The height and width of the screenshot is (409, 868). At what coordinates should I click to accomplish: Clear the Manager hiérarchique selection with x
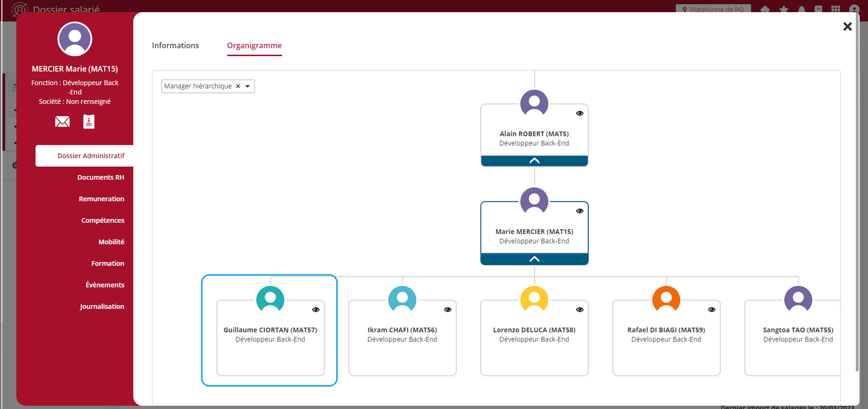[x=238, y=86]
